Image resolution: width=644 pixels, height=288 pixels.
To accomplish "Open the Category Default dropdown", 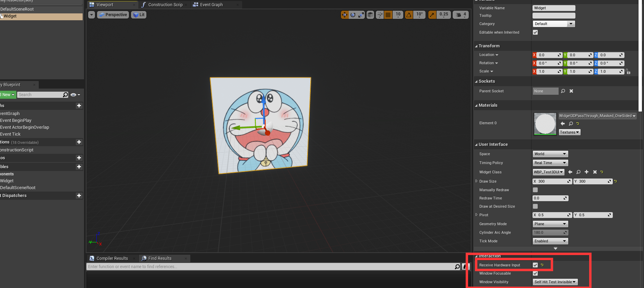I will coord(554,24).
